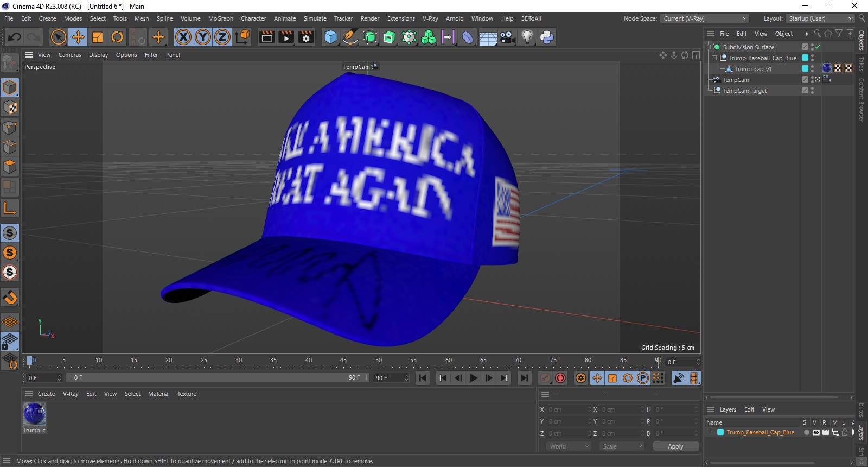Collapse the Subdivision Surface tree node
868x467 pixels.
[x=709, y=47]
